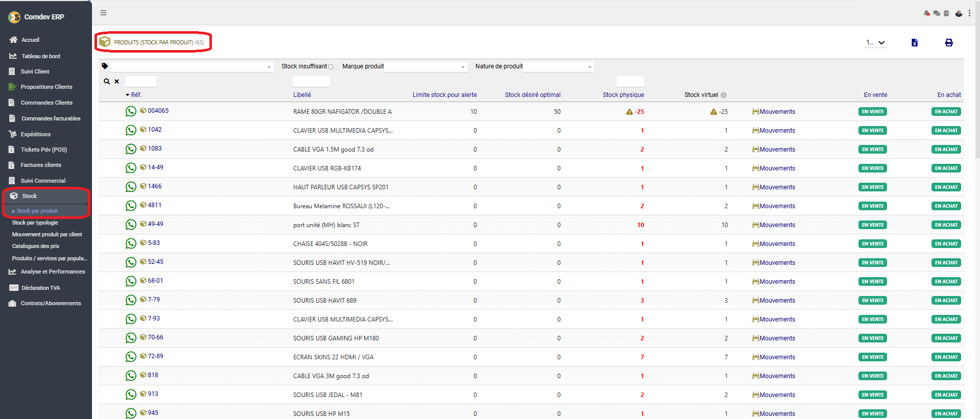Click the info icon next to Stock virtuel
This screenshot has height=419, width=980.
tap(724, 95)
